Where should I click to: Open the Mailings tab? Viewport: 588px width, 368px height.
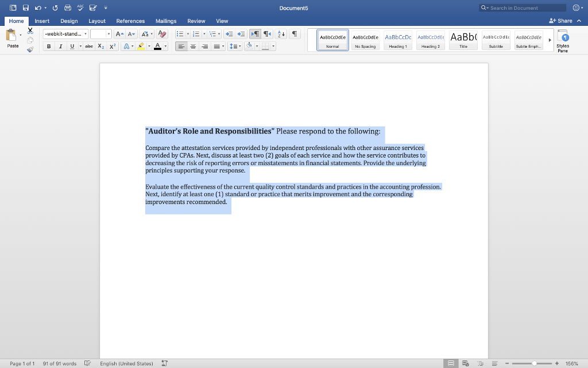pos(166,21)
